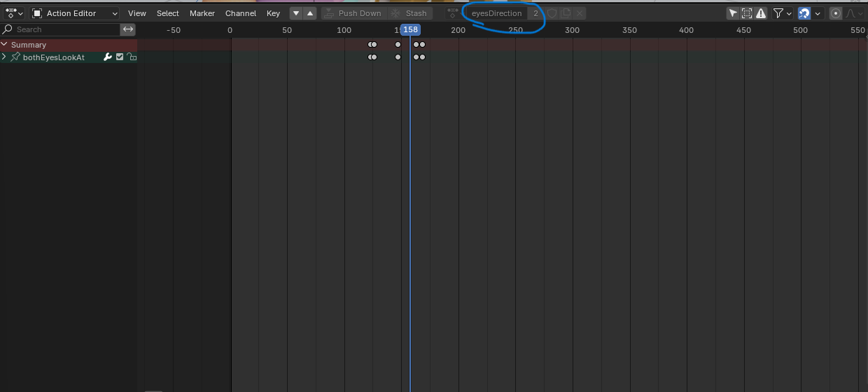Click the Stash button

point(409,13)
